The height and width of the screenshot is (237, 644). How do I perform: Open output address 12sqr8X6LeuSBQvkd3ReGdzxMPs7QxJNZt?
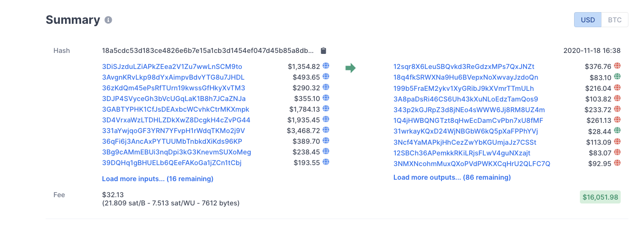464,67
